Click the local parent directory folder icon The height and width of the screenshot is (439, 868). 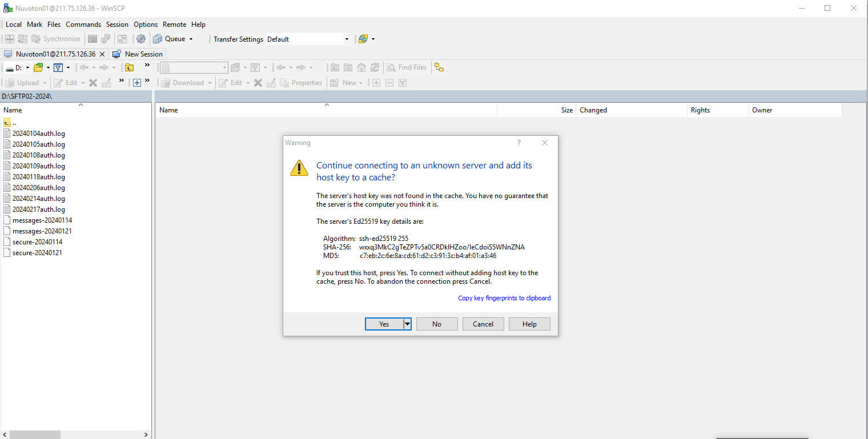pyautogui.click(x=130, y=67)
